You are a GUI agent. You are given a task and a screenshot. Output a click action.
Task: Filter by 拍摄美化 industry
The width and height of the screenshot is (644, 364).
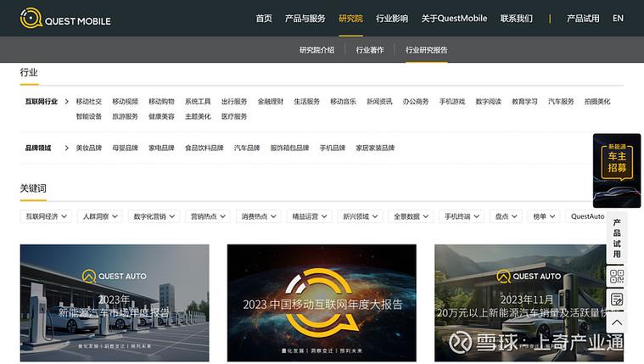point(597,102)
